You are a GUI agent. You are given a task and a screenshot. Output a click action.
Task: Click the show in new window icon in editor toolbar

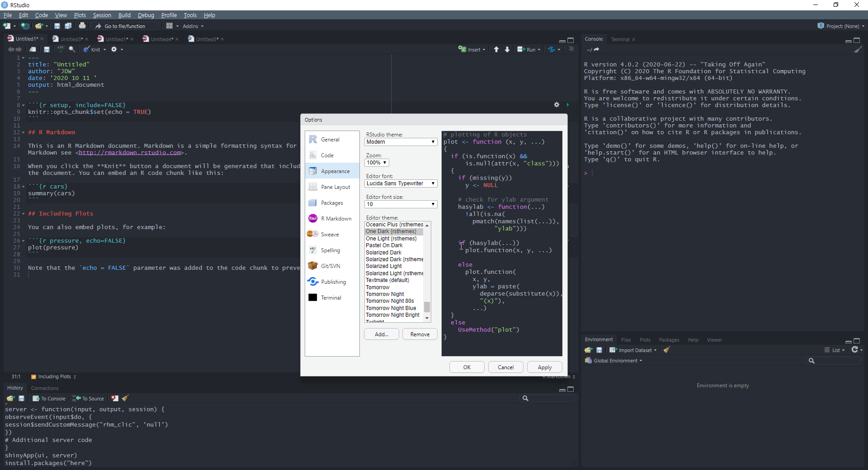[x=33, y=49]
